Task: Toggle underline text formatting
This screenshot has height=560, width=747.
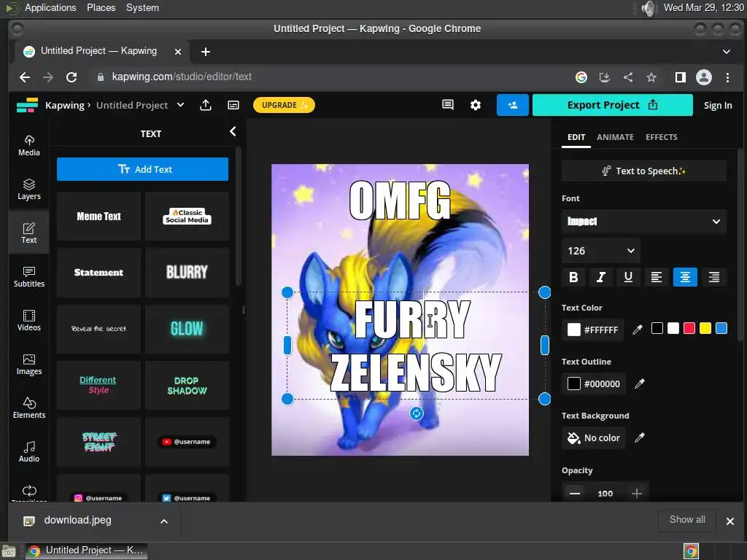Action: (628, 277)
